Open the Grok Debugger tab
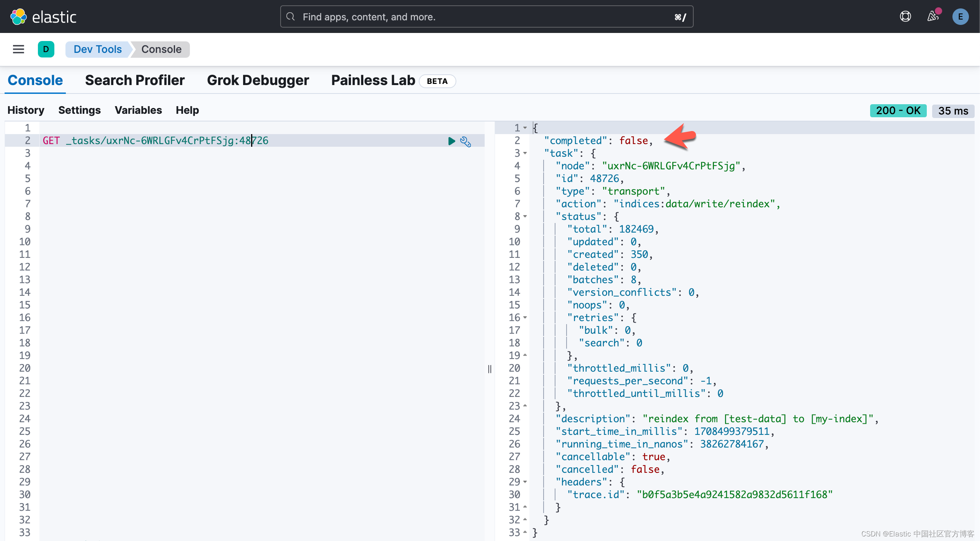980x541 pixels. click(x=258, y=80)
